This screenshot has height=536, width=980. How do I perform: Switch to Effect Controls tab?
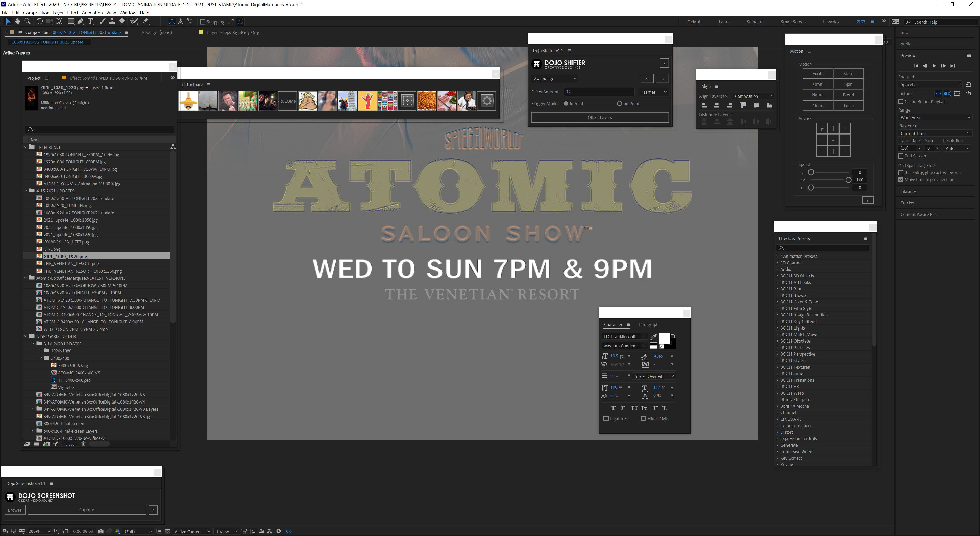click(x=108, y=78)
